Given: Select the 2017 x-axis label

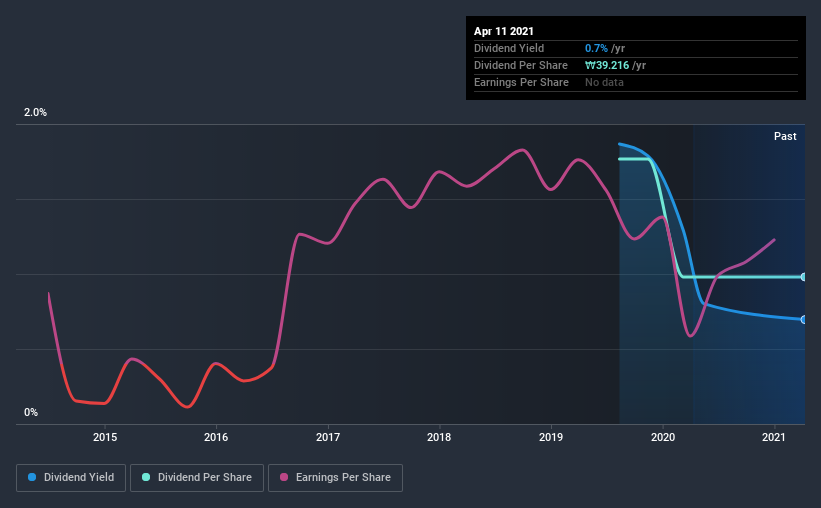Looking at the screenshot, I should click(x=328, y=437).
